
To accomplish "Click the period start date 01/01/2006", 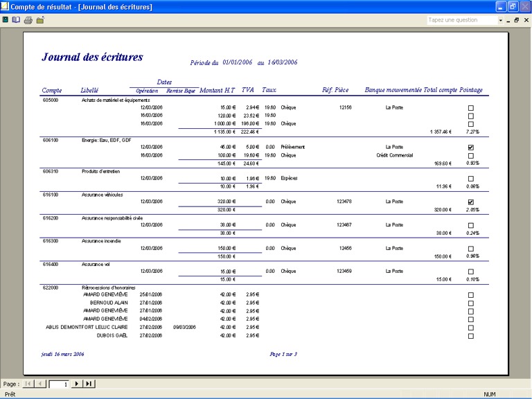I will [x=238, y=62].
